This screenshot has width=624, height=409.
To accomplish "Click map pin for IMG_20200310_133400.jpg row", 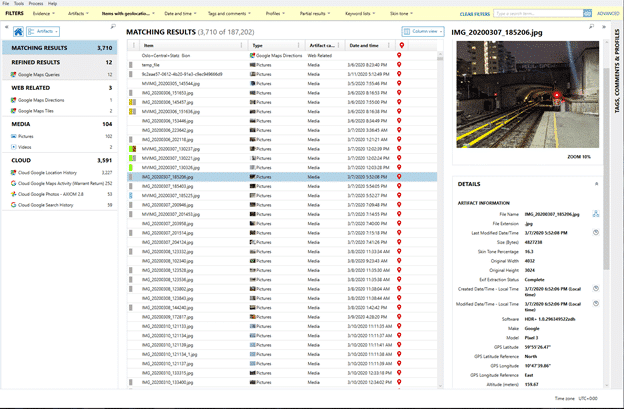I will click(x=399, y=382).
